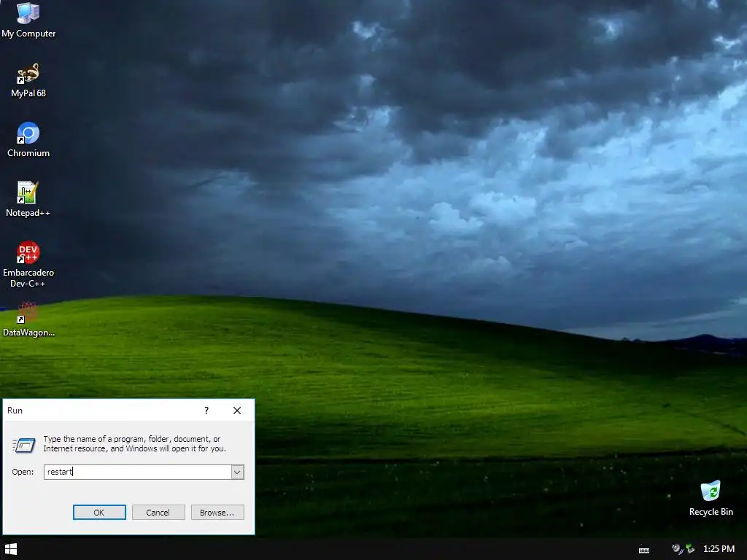This screenshot has width=747, height=560.
Task: Click the Run program icon in dialog
Action: coord(23,445)
